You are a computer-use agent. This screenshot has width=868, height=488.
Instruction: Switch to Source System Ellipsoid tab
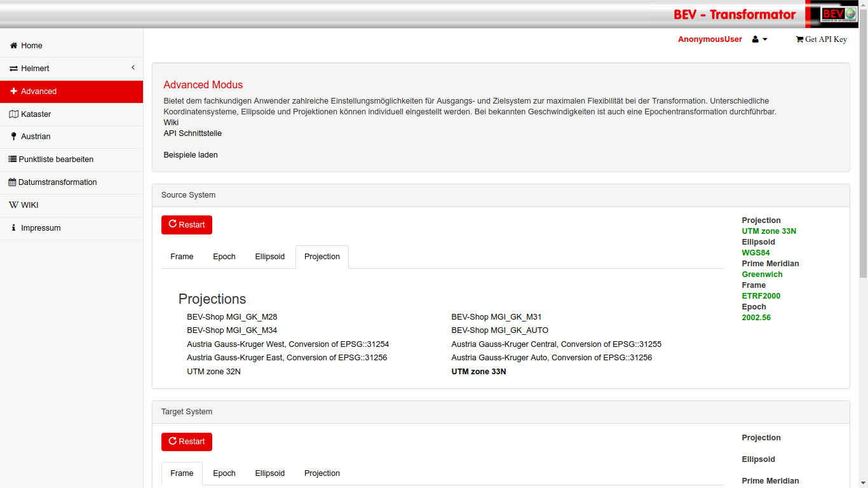click(270, 257)
